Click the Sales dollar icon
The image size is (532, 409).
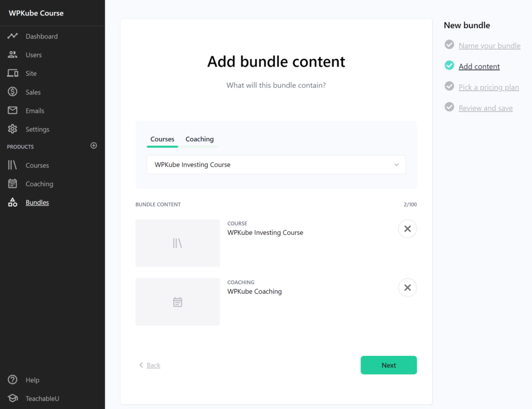coord(13,92)
